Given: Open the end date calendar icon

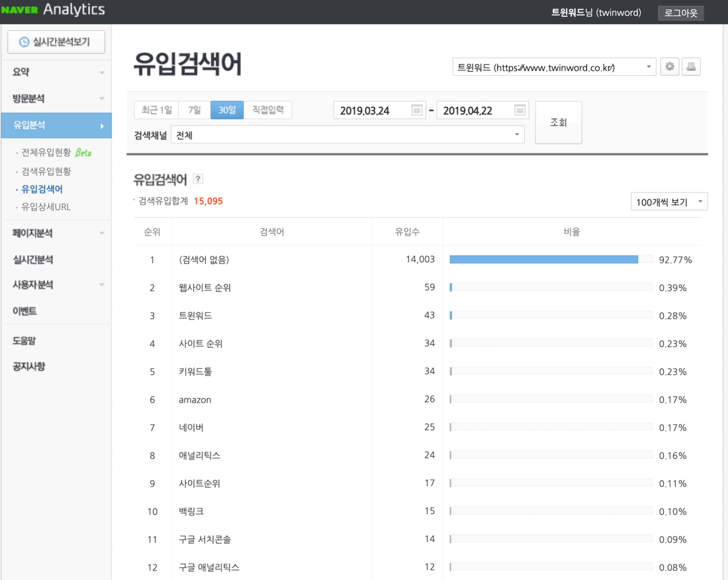Looking at the screenshot, I should [520, 110].
